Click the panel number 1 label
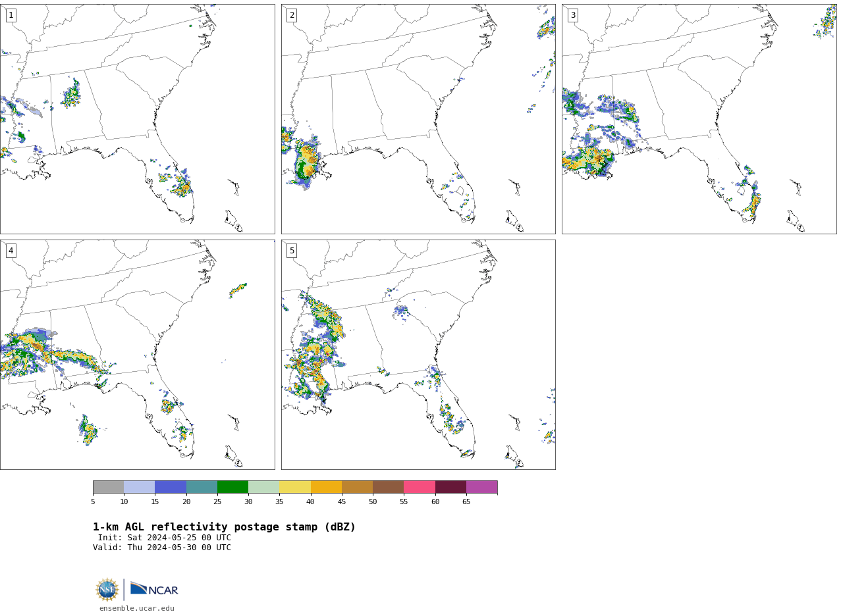Viewport: 843px width, 616px height. tap(11, 15)
